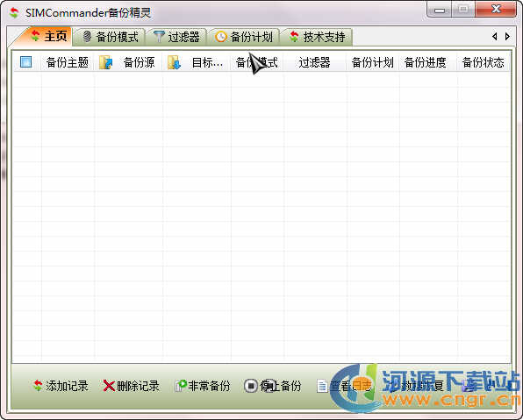Open the 过滤器 tab with funnel icon
Viewport: 523px width, 420px height.
pos(176,37)
